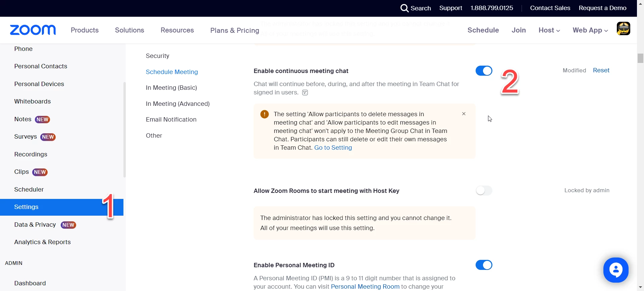The image size is (644, 291).
Task: Toggle Allow Zoom Rooms Host Key switch
Action: [x=484, y=191]
